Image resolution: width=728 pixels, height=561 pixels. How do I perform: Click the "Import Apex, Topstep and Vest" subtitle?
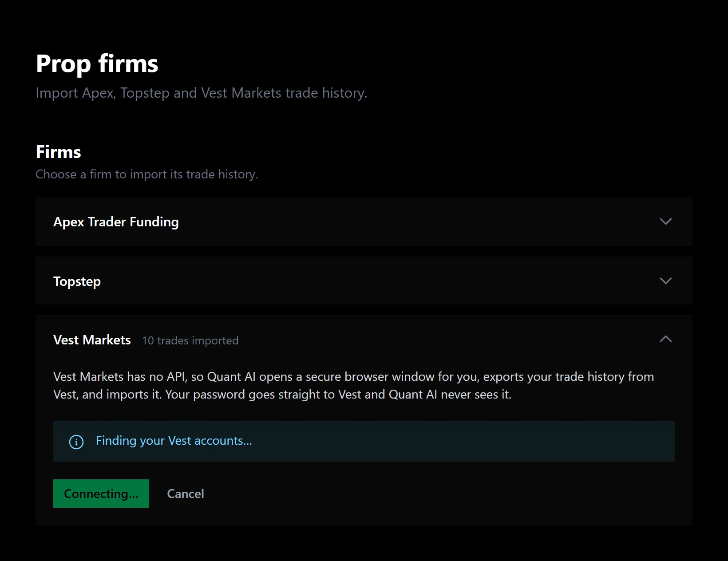202,93
